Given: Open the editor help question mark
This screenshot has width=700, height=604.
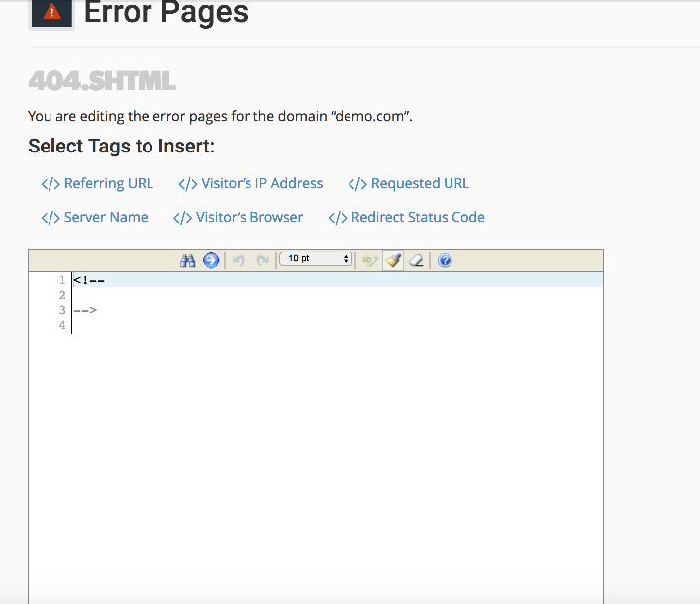Looking at the screenshot, I should 445,260.
